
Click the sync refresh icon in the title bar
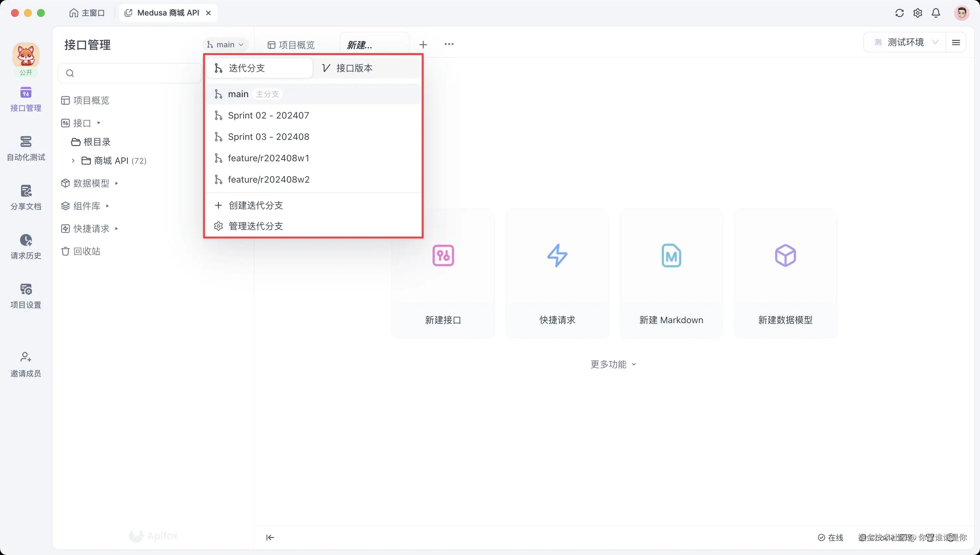[x=900, y=13]
